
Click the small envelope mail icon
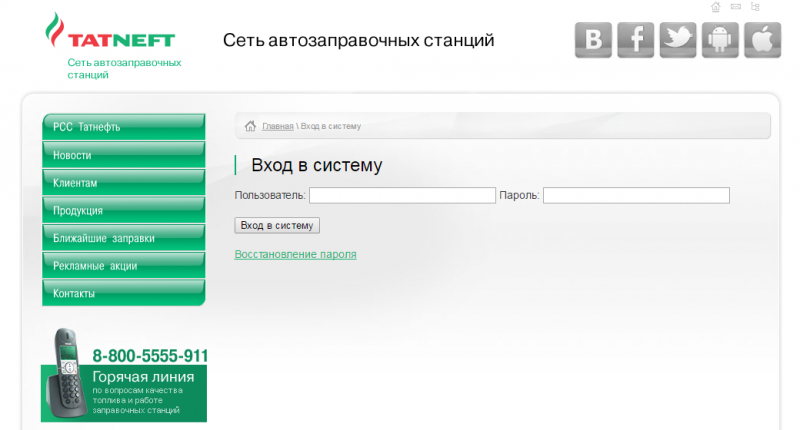tap(736, 7)
